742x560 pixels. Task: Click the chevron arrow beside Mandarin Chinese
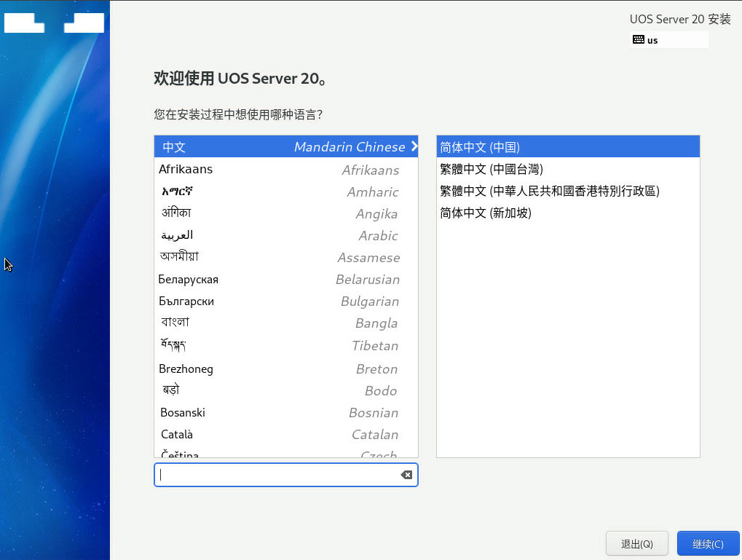pos(414,146)
